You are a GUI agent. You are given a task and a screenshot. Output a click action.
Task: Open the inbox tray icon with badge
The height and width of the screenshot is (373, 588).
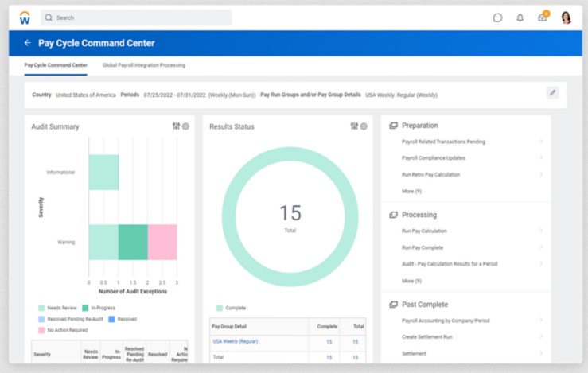click(543, 17)
